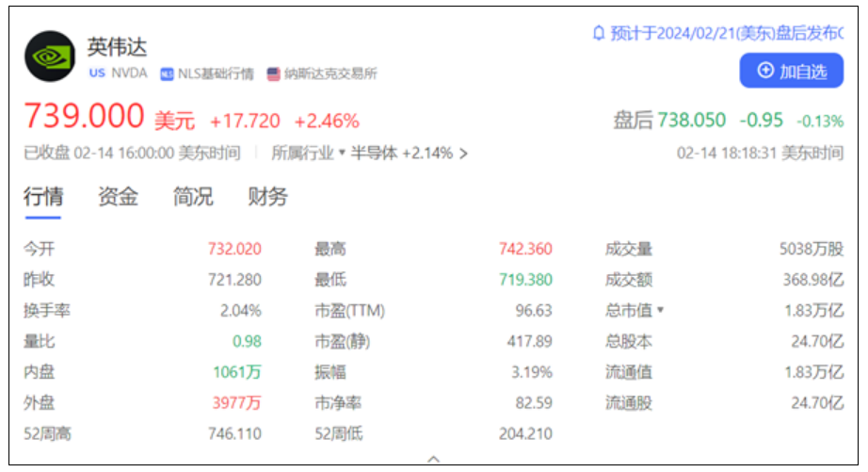Image resolution: width=868 pixels, height=472 pixels.
Task: Expand the 总市值 dropdown arrow
Action: pos(660,310)
